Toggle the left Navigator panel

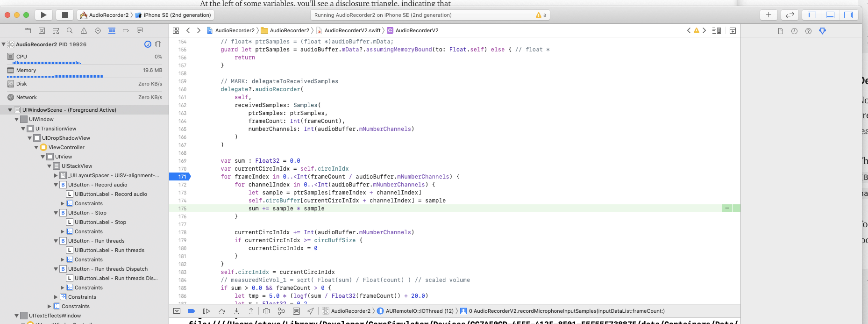pyautogui.click(x=812, y=15)
